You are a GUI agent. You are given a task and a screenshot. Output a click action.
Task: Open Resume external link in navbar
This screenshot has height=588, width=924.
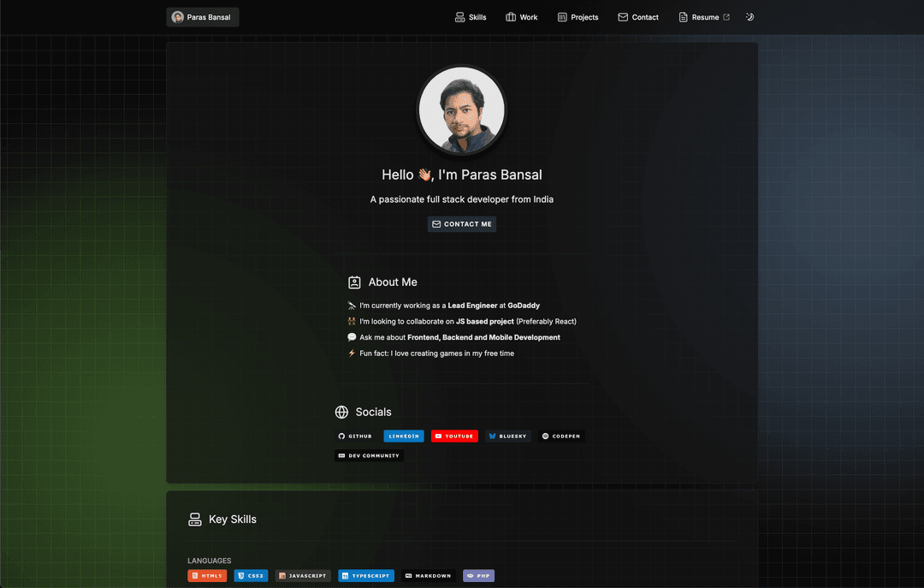(704, 17)
